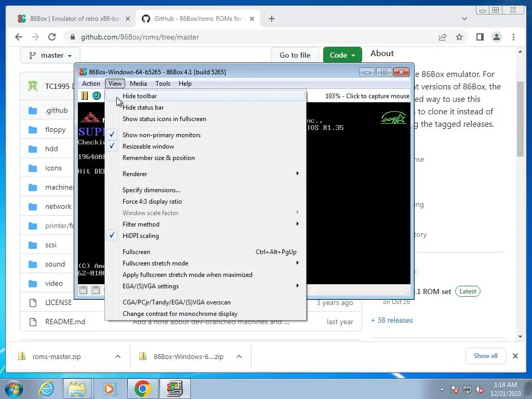Pause emulation with the 86Box pause icon
The width and height of the screenshot is (532, 399).
85,96
